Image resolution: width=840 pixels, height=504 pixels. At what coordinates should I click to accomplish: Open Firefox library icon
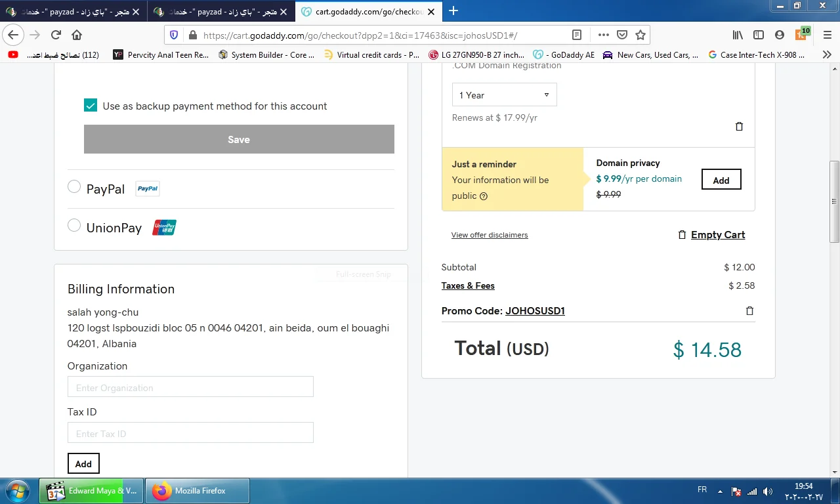(x=738, y=35)
